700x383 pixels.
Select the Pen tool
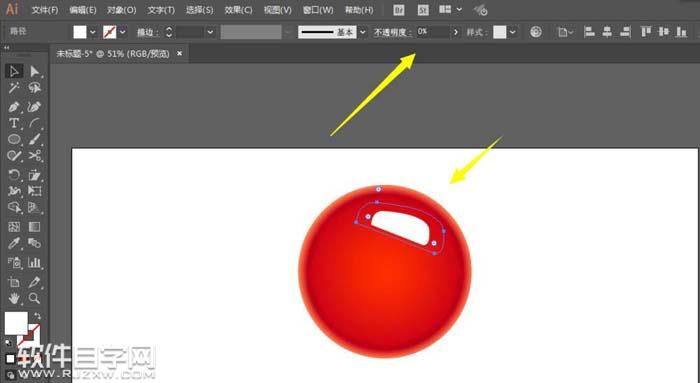[x=14, y=107]
